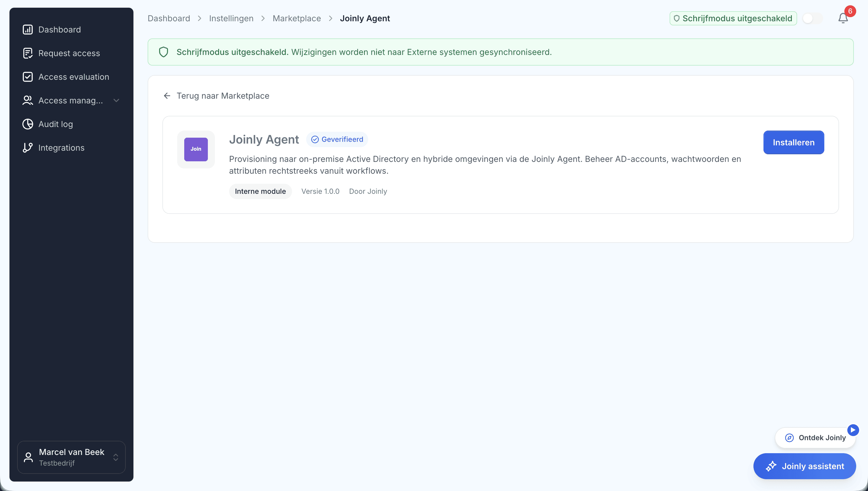Toggle the Schrijfmodus switch
Viewport: 868px width, 491px height.
[812, 18]
